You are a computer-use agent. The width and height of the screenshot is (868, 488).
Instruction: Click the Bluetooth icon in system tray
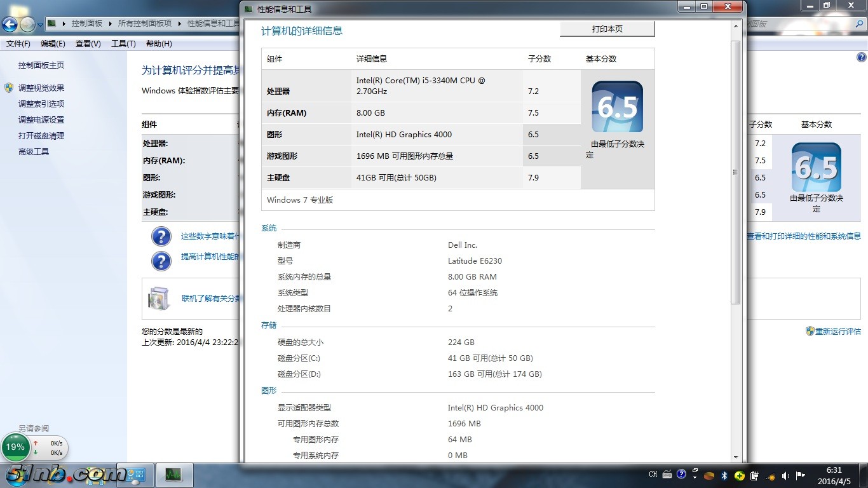pos(724,475)
